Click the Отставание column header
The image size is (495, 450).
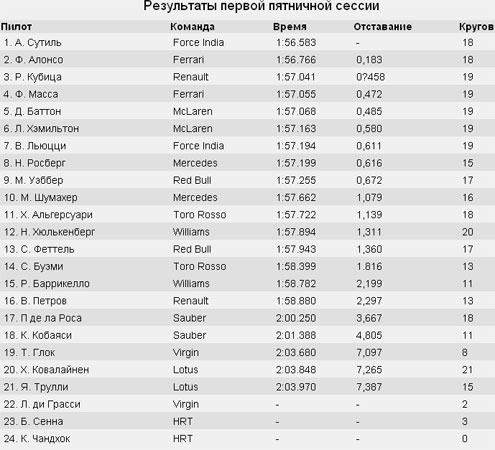point(383,27)
